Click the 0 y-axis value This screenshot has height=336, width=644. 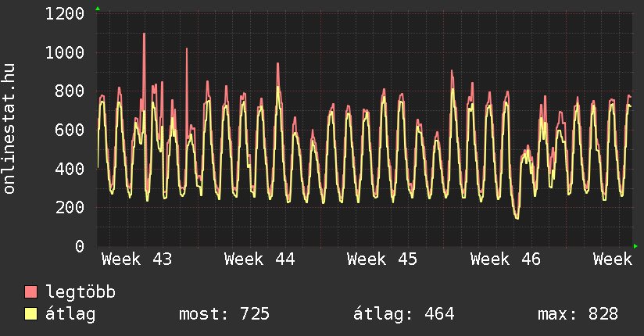(80, 246)
